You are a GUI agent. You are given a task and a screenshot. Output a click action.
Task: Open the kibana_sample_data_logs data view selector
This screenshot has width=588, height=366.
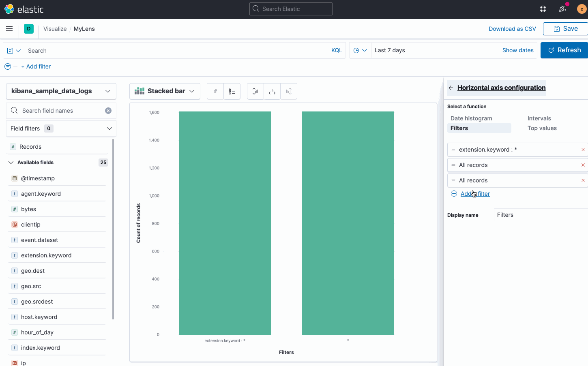(61, 91)
